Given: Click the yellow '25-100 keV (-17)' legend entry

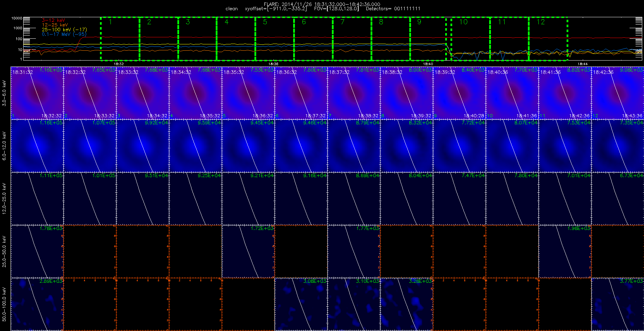Looking at the screenshot, I should [x=64, y=30].
